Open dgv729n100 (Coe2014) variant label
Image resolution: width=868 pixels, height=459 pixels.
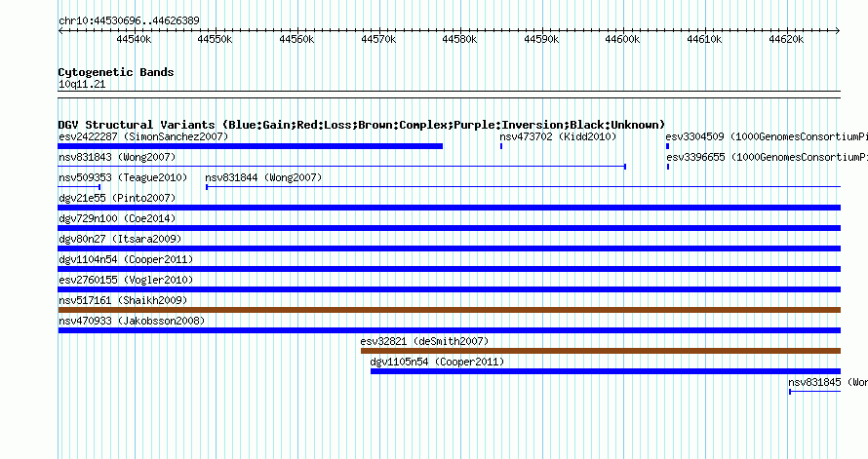(117, 218)
